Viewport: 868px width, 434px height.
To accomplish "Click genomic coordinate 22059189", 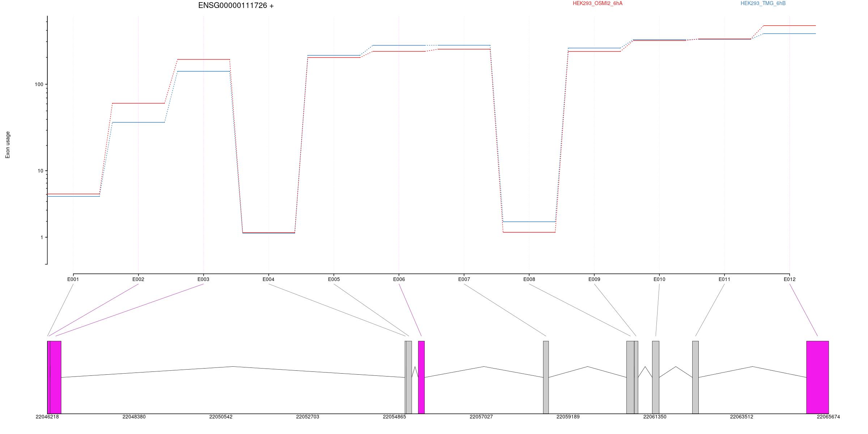I will pyautogui.click(x=568, y=417).
